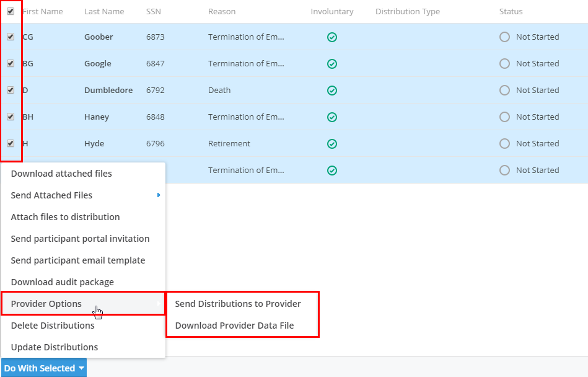The image size is (588, 377).
Task: Sort by the Last Name column header
Action: pos(104,12)
